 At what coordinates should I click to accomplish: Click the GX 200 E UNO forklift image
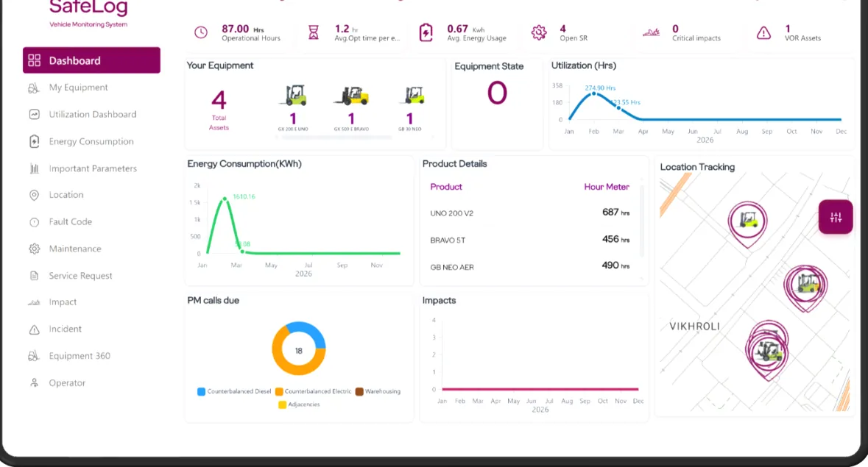click(294, 95)
